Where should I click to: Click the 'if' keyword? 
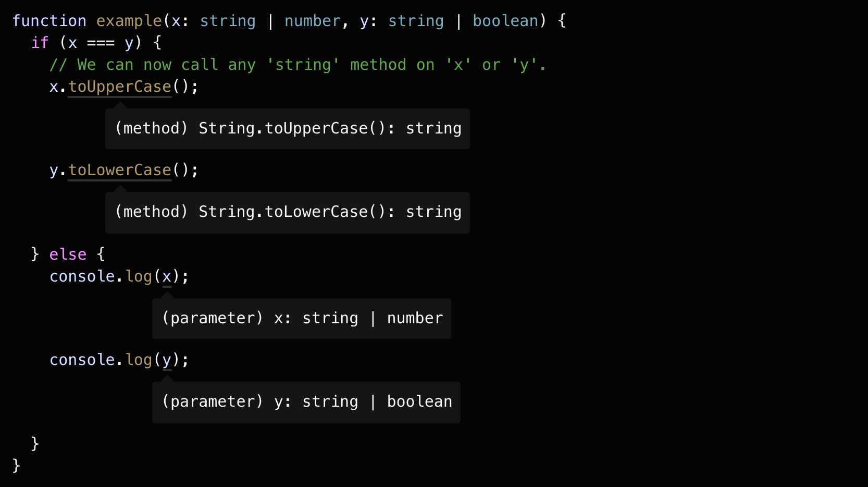[x=40, y=43]
